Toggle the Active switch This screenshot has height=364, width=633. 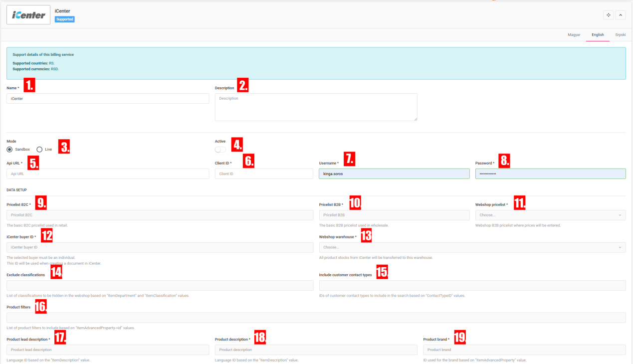point(220,150)
